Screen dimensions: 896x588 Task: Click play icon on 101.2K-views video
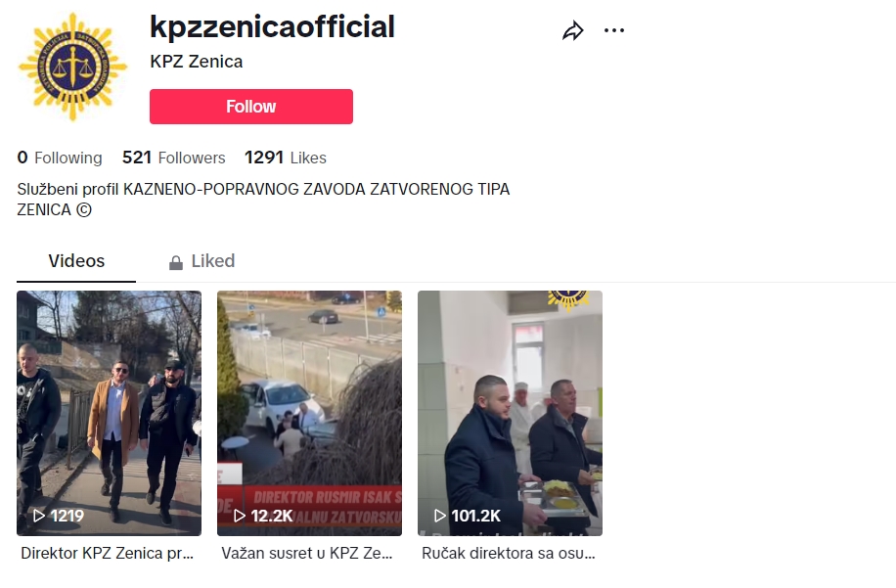coord(440,516)
